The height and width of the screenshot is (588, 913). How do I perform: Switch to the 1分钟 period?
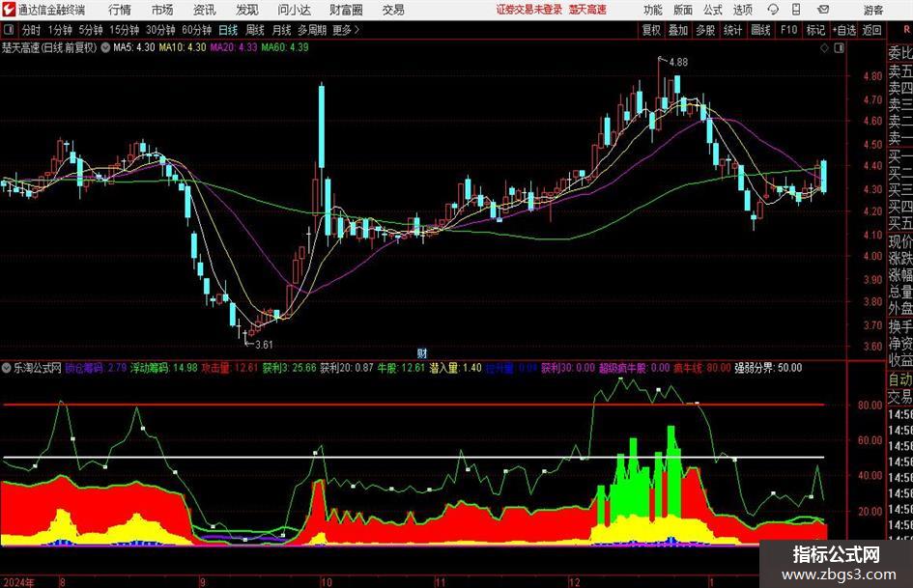60,30
